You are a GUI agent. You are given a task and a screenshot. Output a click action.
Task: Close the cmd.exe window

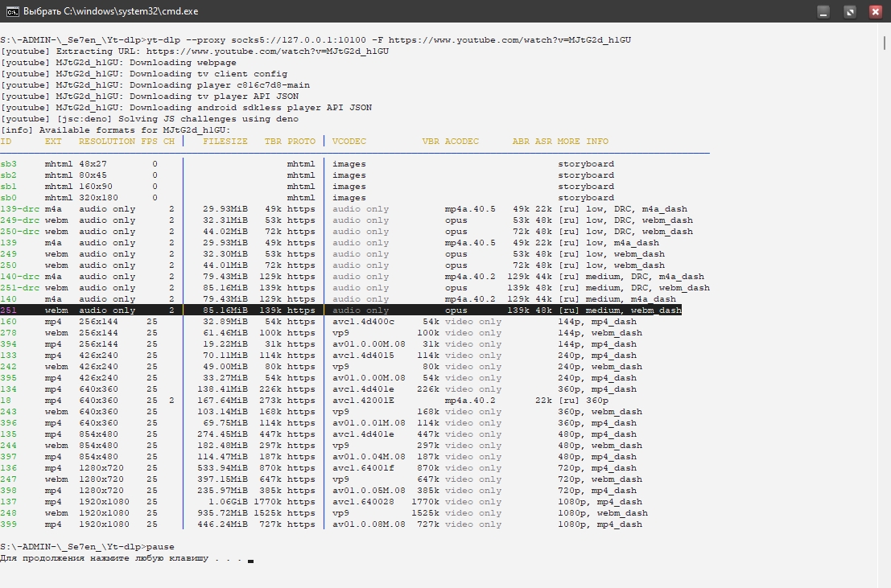pos(875,11)
